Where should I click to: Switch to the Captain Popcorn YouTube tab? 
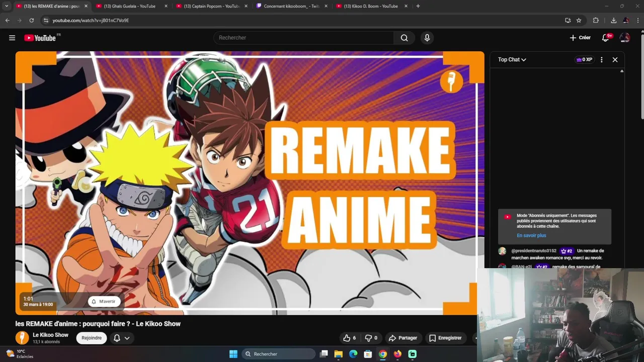[211, 6]
